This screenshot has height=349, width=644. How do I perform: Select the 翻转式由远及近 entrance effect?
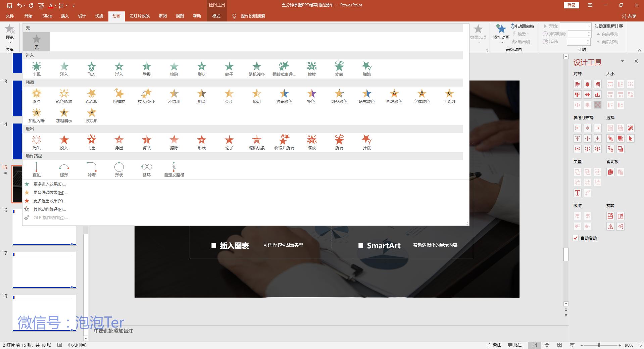pyautogui.click(x=284, y=69)
